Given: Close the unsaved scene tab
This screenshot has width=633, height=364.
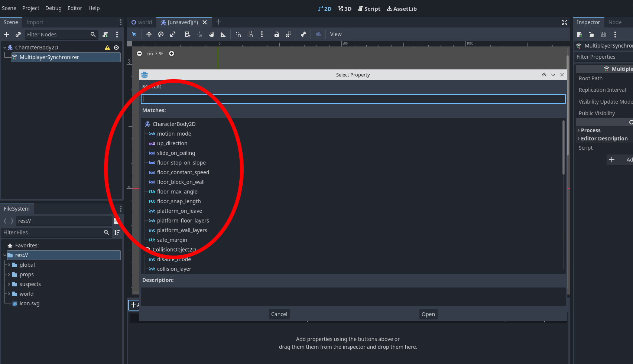Looking at the screenshot, I should (x=205, y=22).
